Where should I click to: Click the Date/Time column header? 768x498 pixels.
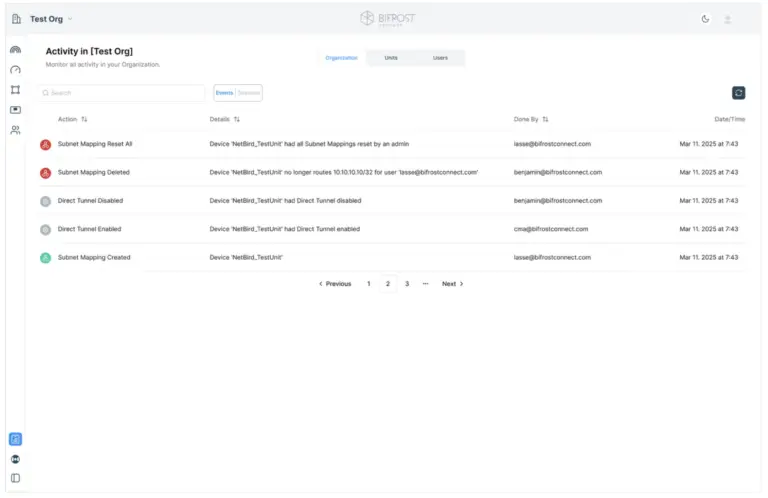[729, 119]
